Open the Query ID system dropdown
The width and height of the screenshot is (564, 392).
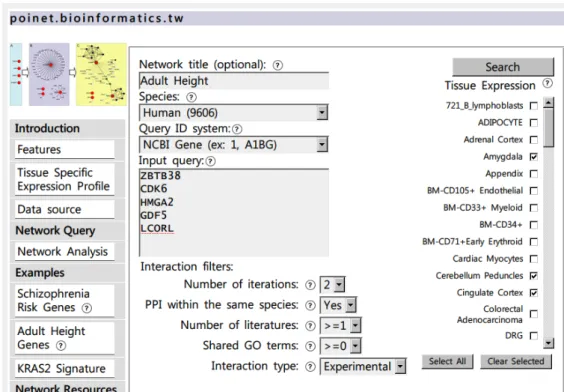coord(233,145)
